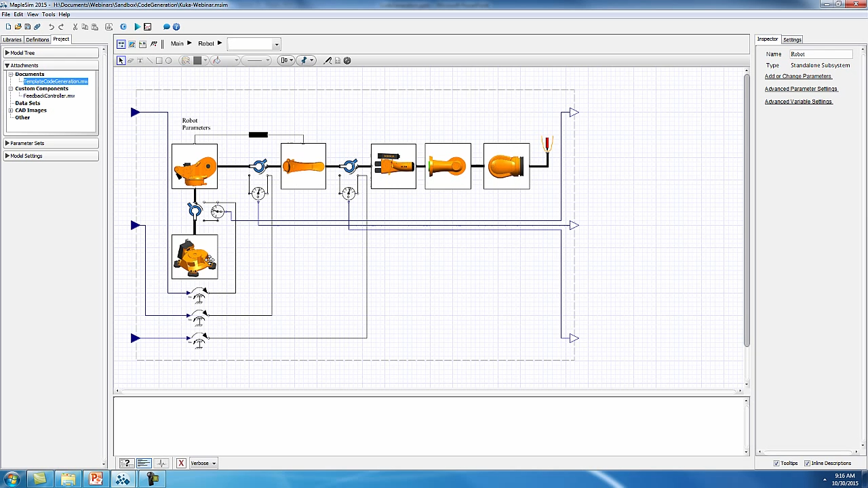Open the color palette picker icon

click(185, 60)
